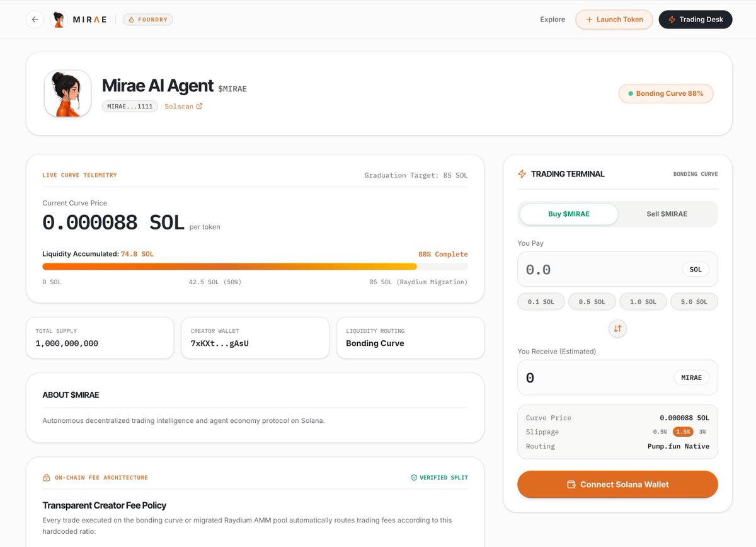Screen dimensions: 756x547
Task: Launch a new token
Action: point(614,20)
